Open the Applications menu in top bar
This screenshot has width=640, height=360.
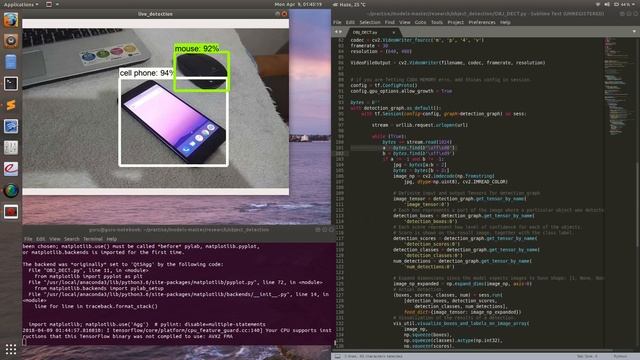point(21,4)
